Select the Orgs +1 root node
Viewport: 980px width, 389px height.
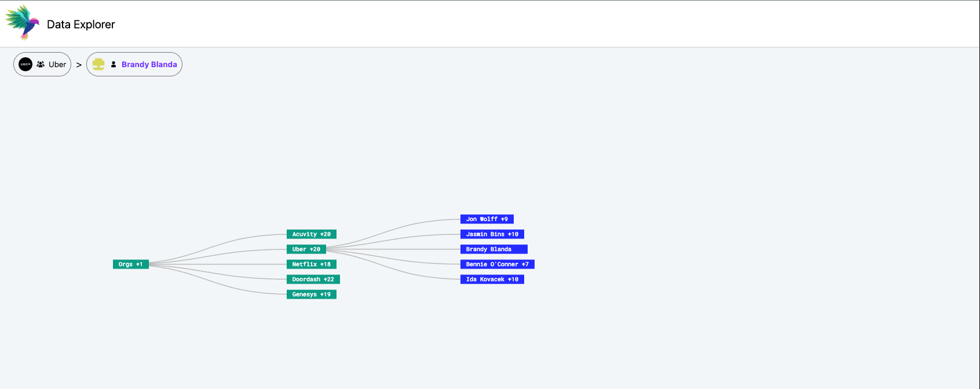click(131, 265)
